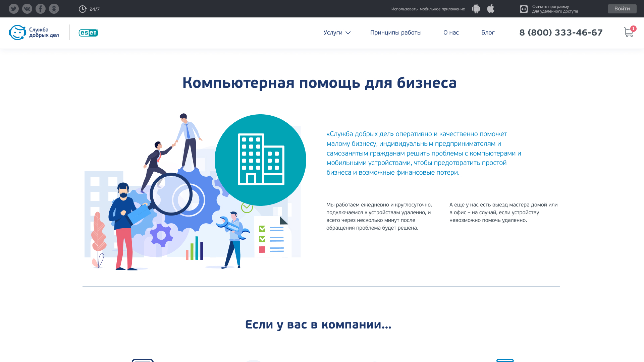Open the Odnoklassniki social icon

click(54, 9)
